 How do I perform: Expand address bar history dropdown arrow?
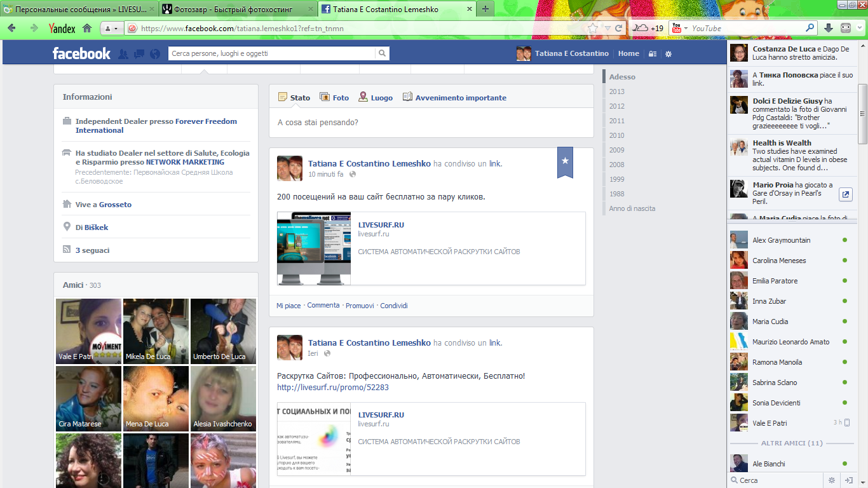click(x=607, y=29)
